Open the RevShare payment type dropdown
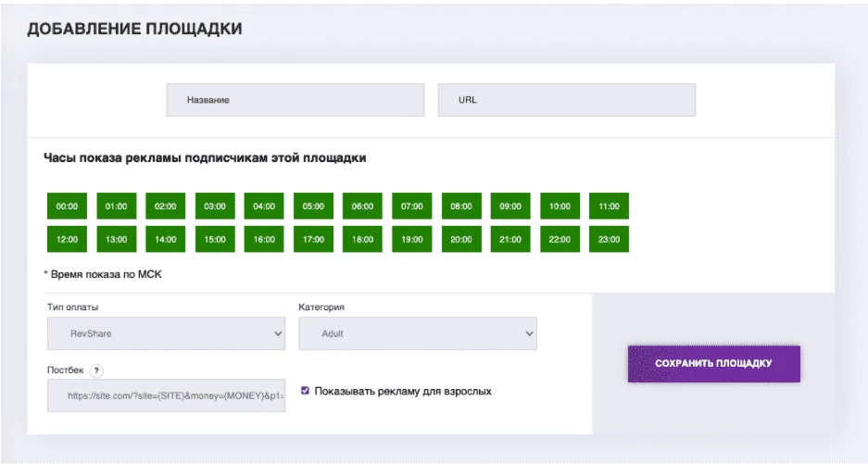Image resolution: width=868 pixels, height=464 pixels. pyautogui.click(x=166, y=333)
